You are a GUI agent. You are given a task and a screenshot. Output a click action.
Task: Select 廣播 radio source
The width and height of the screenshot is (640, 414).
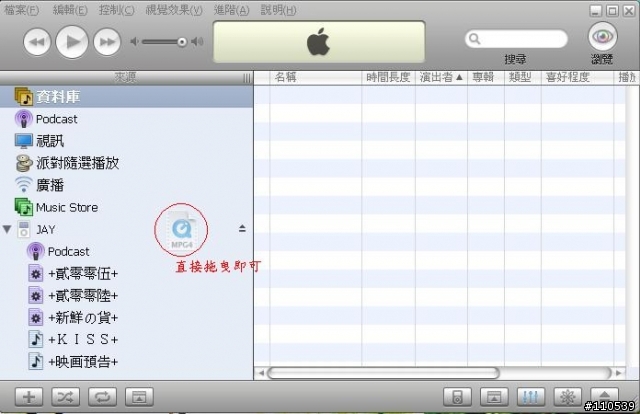pos(126,185)
